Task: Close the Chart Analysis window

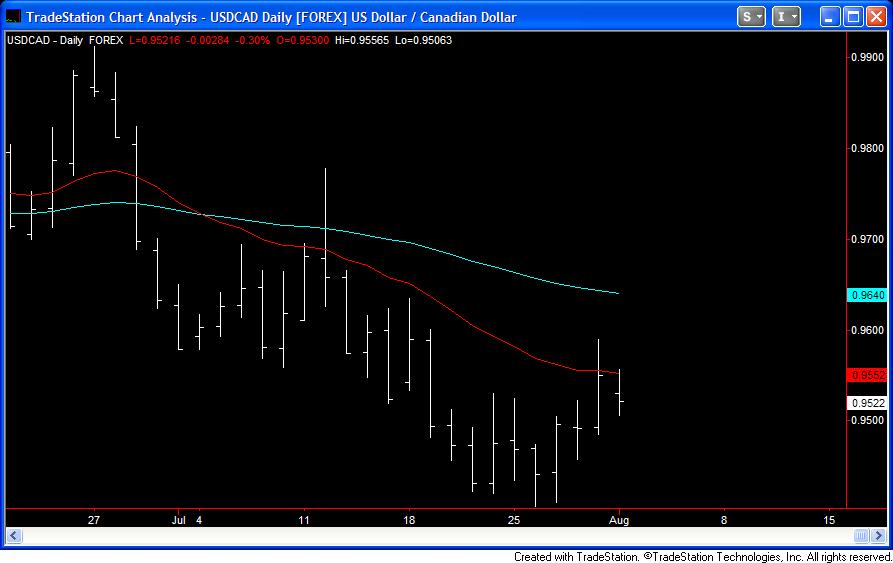Action: (876, 17)
